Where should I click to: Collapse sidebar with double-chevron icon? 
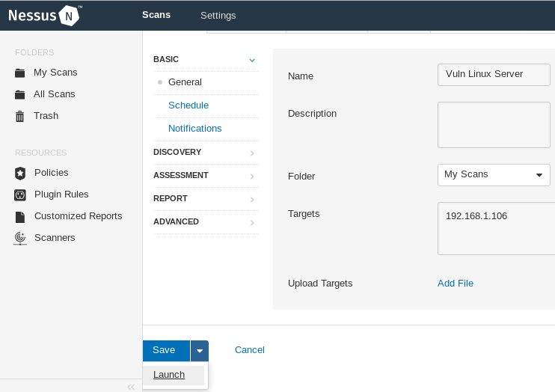[x=131, y=386]
